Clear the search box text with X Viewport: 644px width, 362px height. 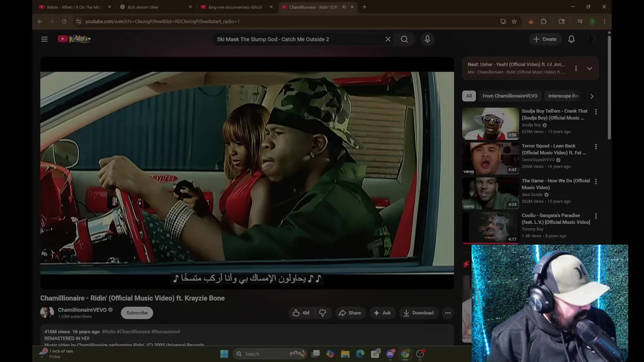click(388, 39)
